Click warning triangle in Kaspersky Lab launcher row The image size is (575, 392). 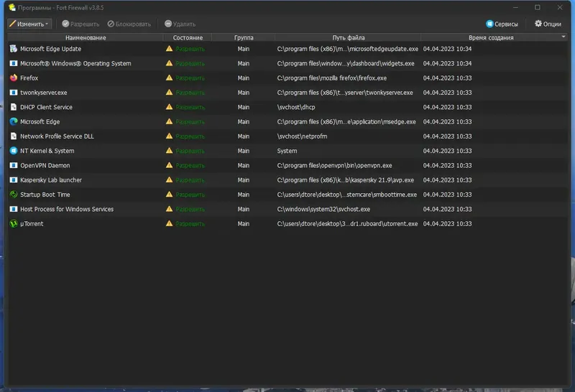tap(169, 179)
